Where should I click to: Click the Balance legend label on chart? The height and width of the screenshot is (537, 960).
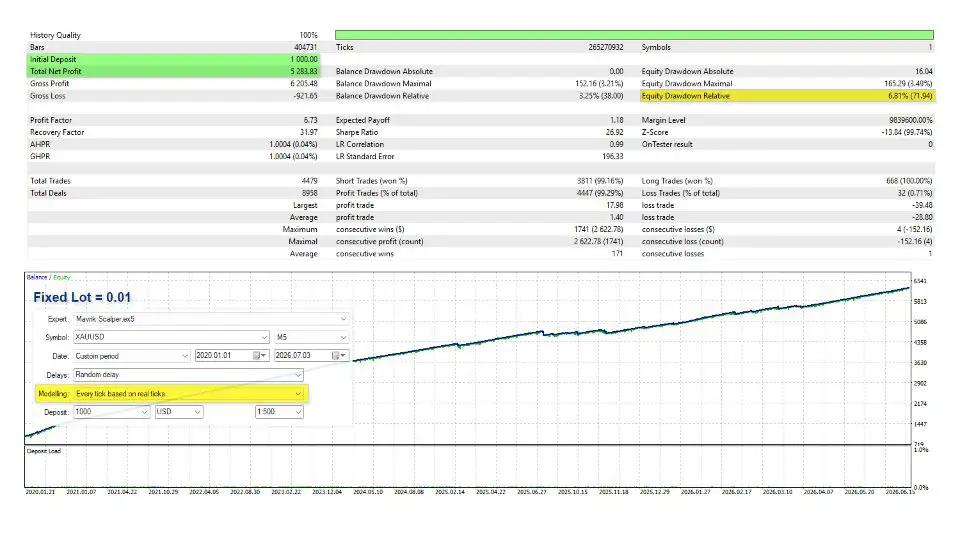pos(37,277)
